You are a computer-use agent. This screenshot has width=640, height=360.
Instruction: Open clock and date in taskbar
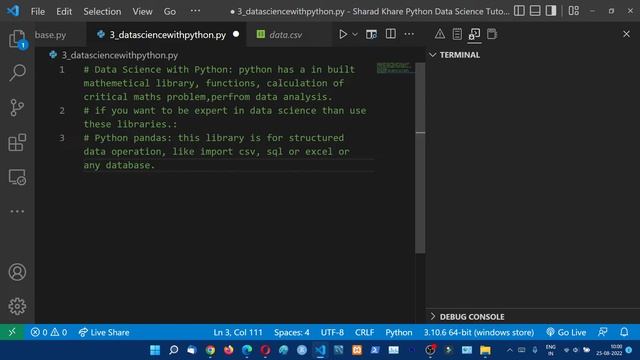click(609, 350)
